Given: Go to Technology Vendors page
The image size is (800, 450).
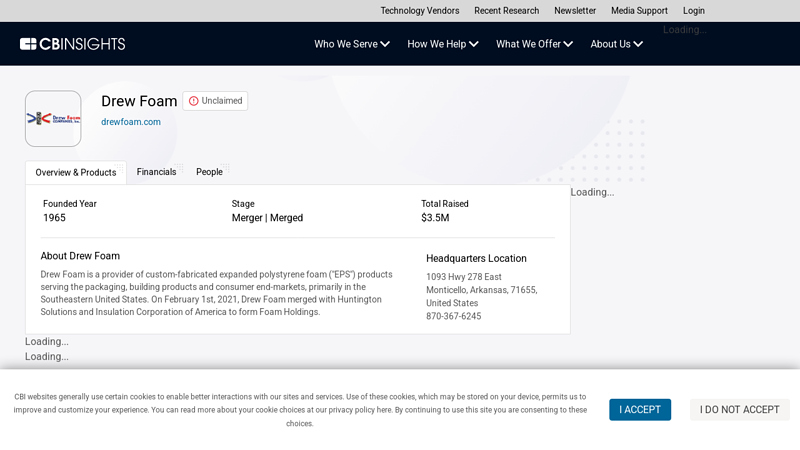Looking at the screenshot, I should click(419, 11).
